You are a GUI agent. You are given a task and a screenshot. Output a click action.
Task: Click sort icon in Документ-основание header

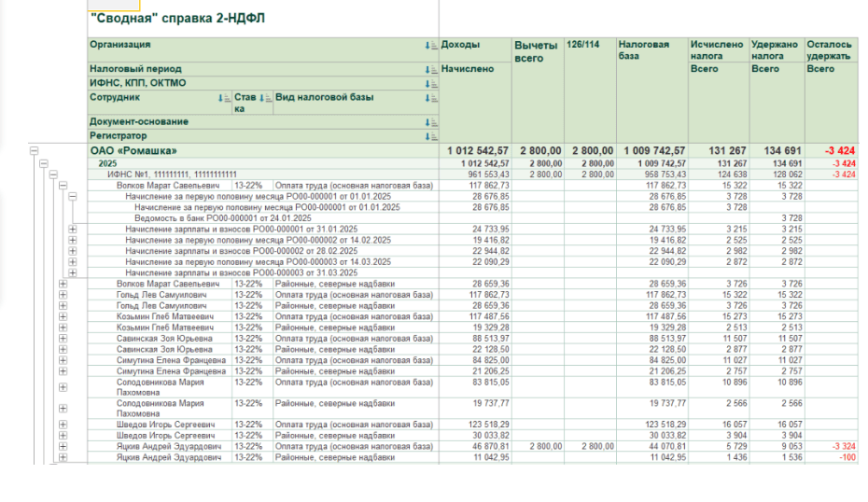click(x=431, y=122)
